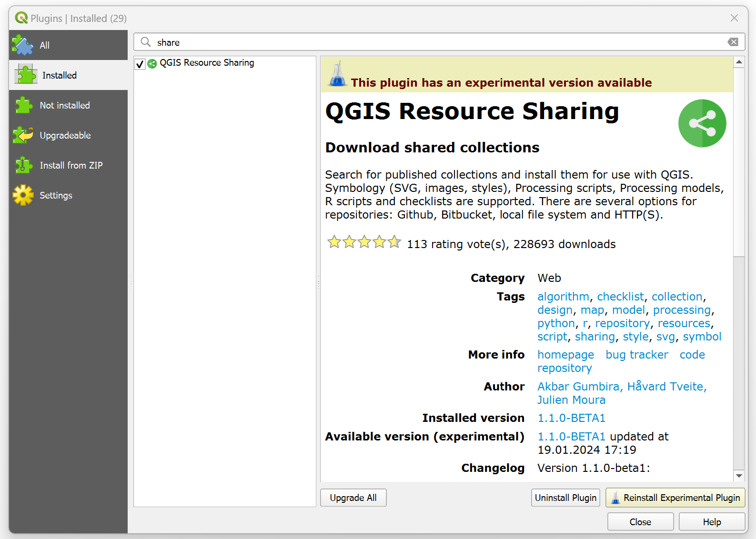Select QGIS Resource Sharing list row

225,63
